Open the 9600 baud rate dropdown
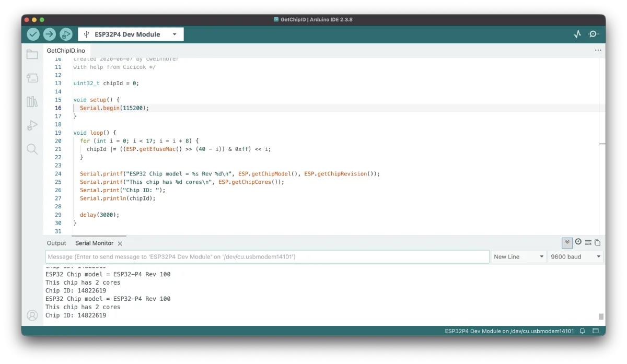 tap(575, 257)
